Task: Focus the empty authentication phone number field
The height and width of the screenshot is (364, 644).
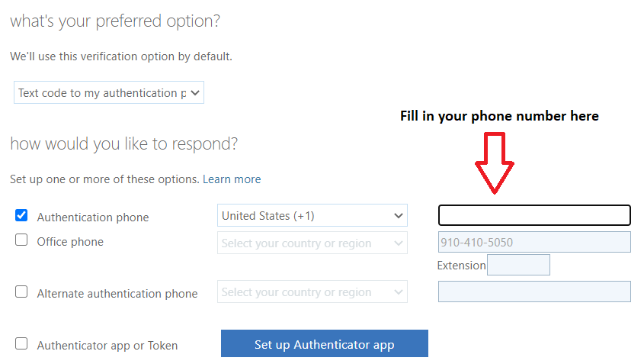Action: click(534, 215)
